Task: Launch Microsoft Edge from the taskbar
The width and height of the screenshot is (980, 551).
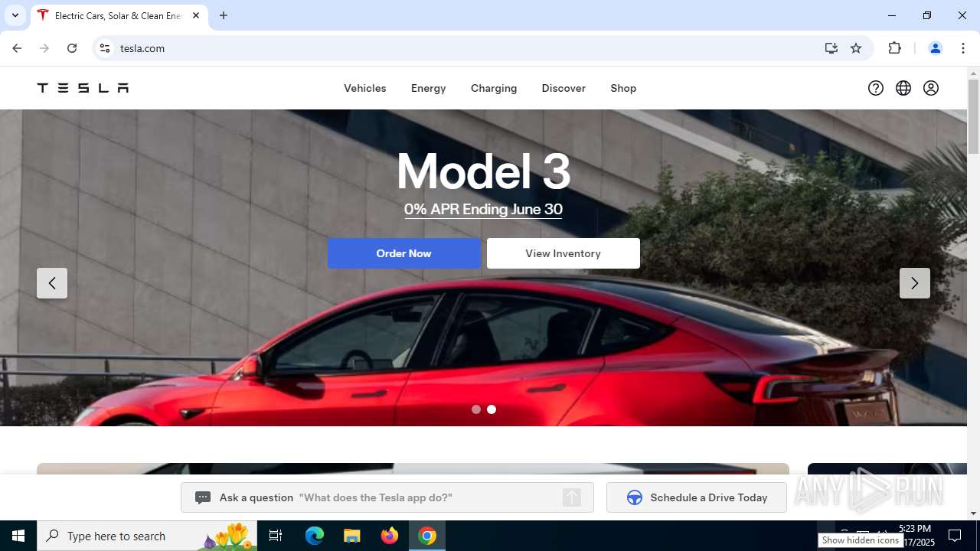Action: point(315,536)
